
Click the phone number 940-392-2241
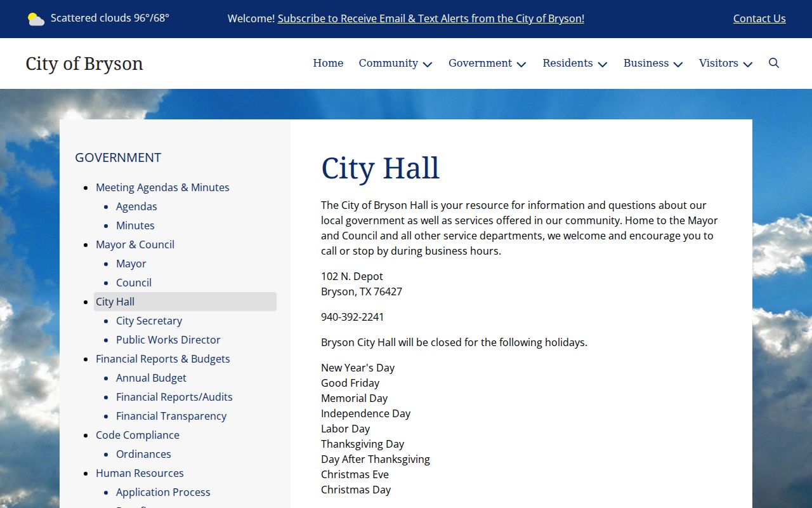click(x=352, y=317)
